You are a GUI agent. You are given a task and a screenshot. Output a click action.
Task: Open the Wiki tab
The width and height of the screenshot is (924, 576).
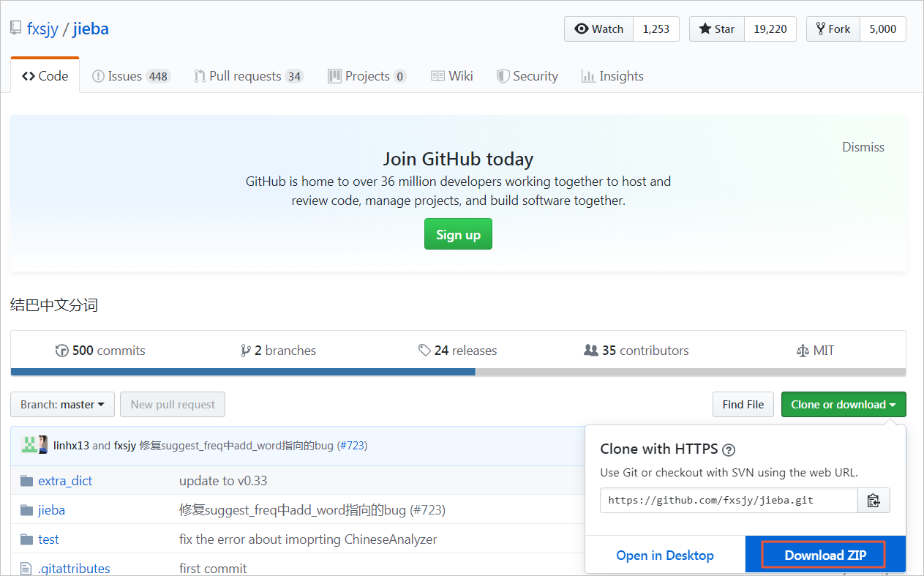pyautogui.click(x=452, y=76)
